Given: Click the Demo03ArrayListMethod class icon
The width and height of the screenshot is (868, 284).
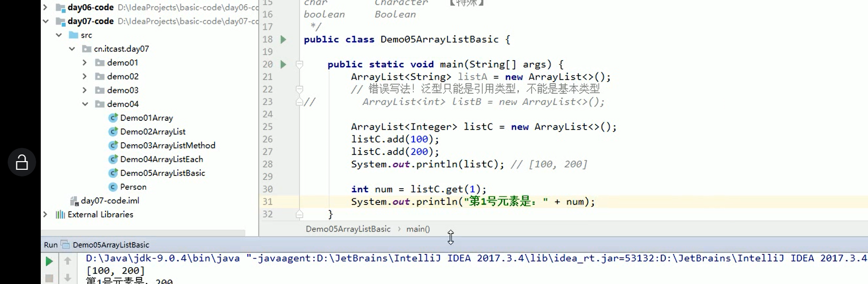Looking at the screenshot, I should (x=113, y=145).
